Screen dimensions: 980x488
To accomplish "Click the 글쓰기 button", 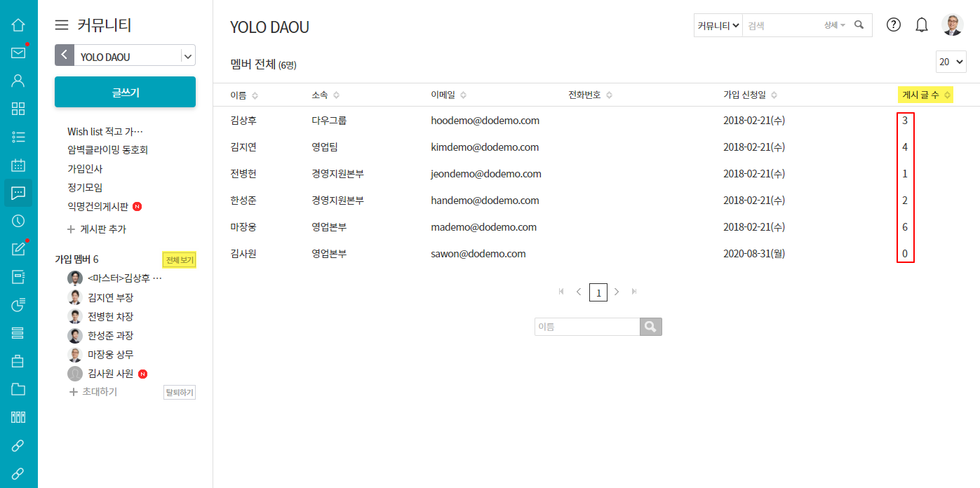I will coord(125,92).
